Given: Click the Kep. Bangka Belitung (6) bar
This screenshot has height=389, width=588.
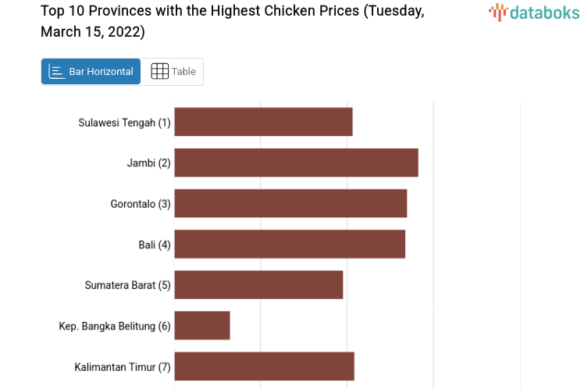Looking at the screenshot, I should pyautogui.click(x=202, y=325).
